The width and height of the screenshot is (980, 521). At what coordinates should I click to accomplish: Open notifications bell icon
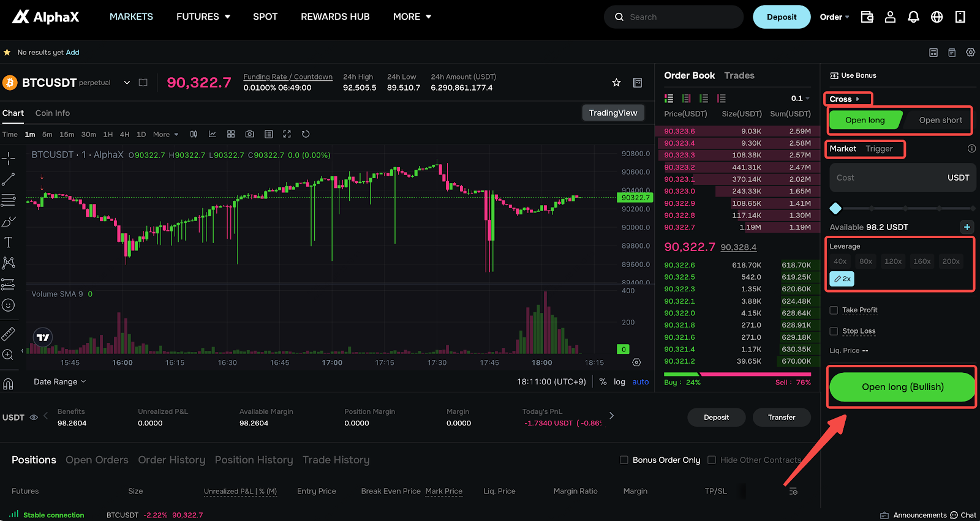(913, 17)
